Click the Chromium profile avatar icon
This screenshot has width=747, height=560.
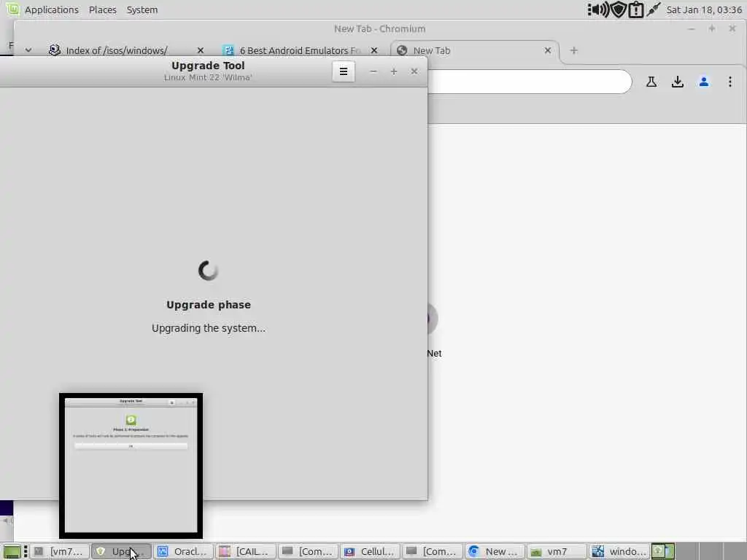click(x=704, y=82)
